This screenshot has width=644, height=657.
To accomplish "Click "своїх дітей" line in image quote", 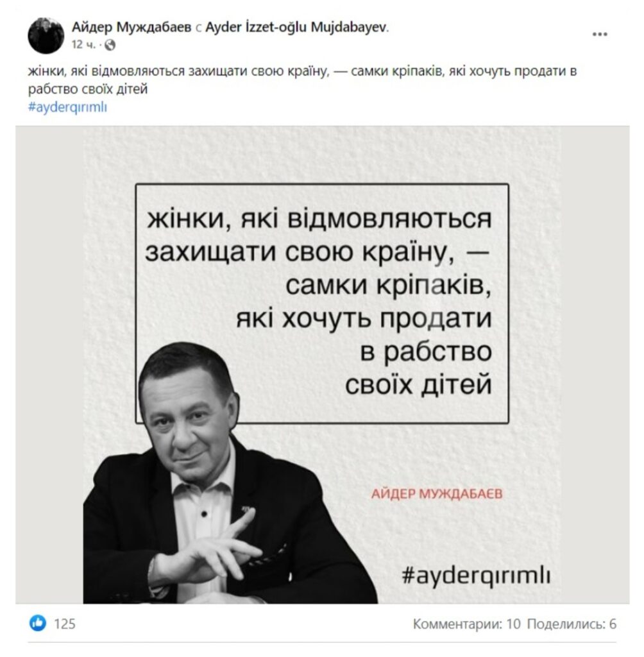I will (x=418, y=384).
